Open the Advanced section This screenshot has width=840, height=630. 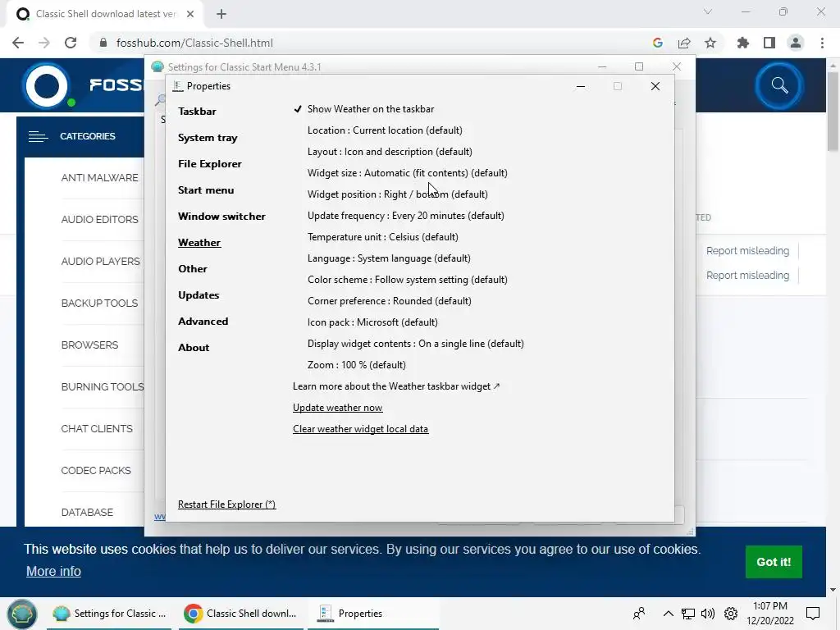click(x=203, y=322)
